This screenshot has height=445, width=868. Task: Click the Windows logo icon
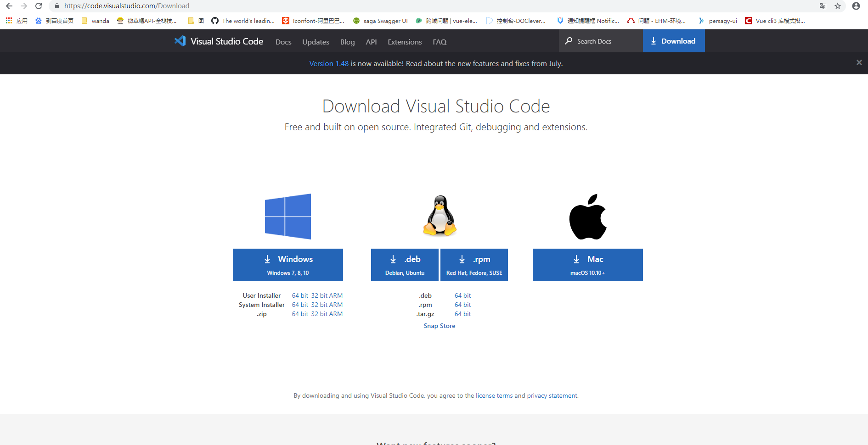(288, 217)
